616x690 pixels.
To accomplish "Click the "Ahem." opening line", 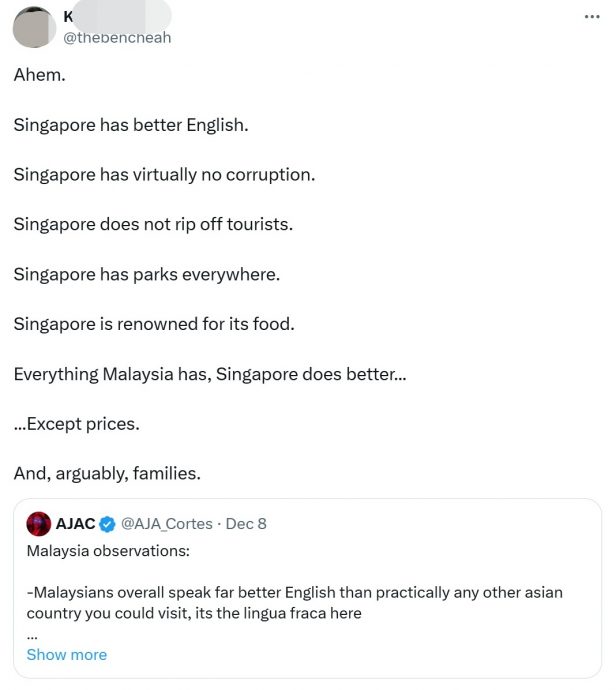I will coord(39,75).
